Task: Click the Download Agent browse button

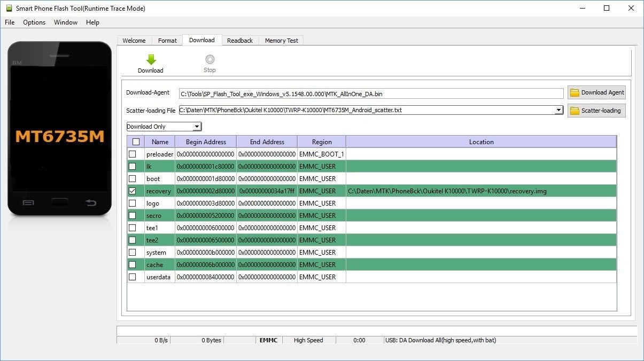Action: click(596, 92)
